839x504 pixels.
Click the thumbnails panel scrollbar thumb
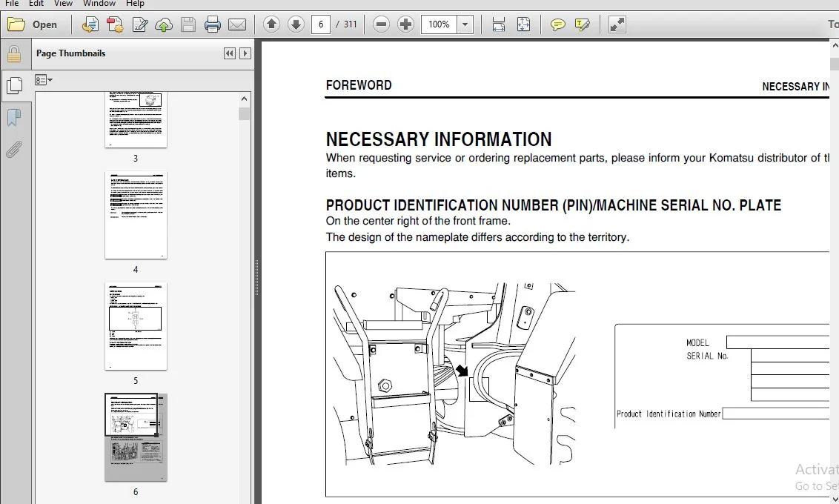244,113
